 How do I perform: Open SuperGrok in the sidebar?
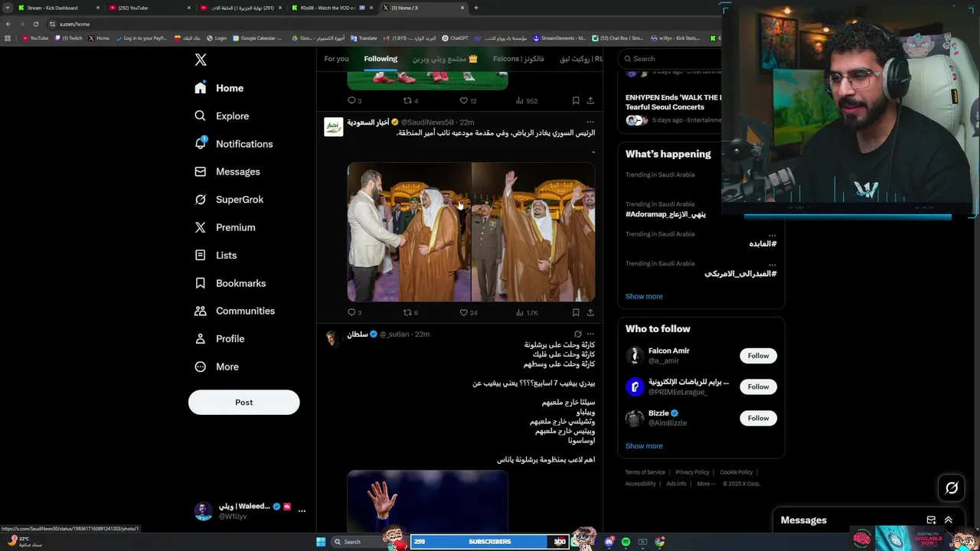pos(229,200)
